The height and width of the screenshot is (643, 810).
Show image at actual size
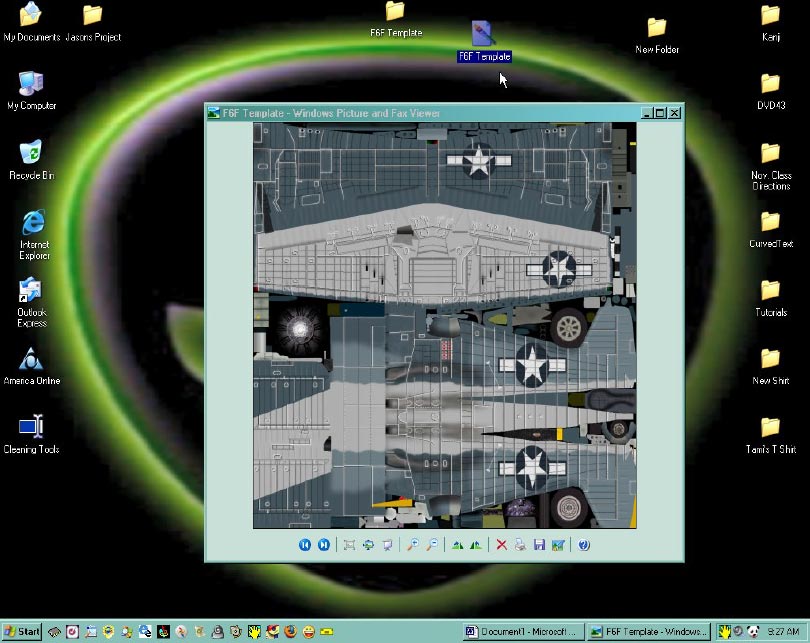368,545
